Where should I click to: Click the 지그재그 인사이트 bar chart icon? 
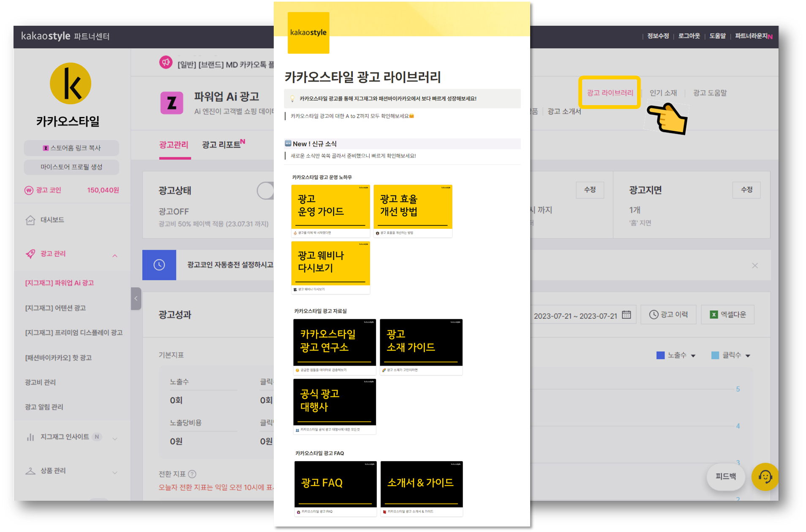click(x=30, y=437)
